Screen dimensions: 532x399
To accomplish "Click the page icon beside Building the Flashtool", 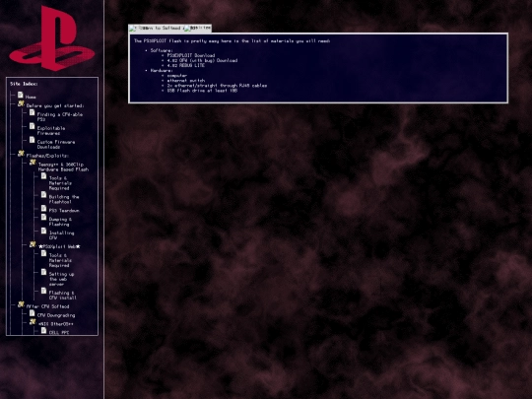I will tap(43, 194).
